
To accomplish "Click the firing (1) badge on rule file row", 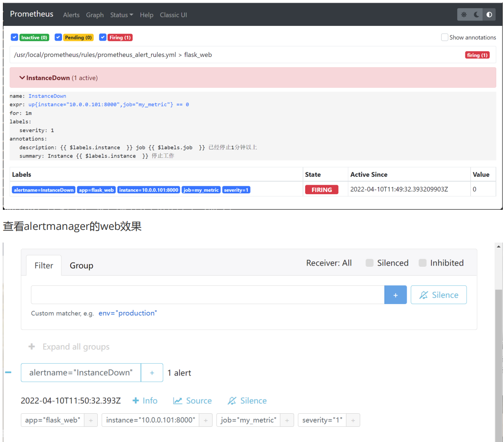I will [x=477, y=55].
